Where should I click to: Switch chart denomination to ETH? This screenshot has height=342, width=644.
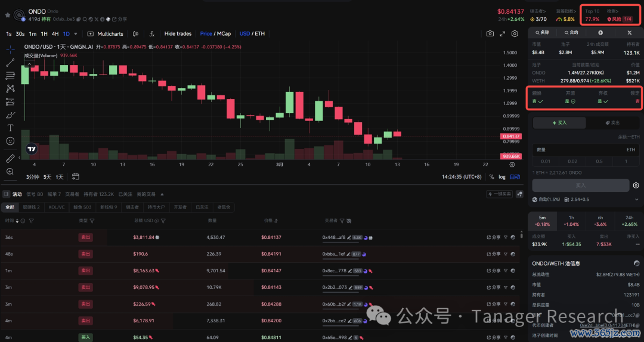coord(259,34)
